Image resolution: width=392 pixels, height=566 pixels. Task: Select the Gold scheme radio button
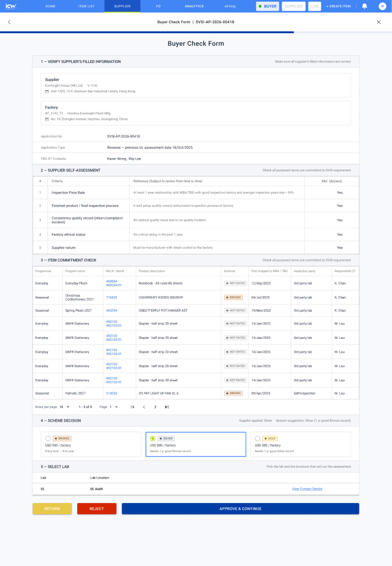click(x=257, y=438)
